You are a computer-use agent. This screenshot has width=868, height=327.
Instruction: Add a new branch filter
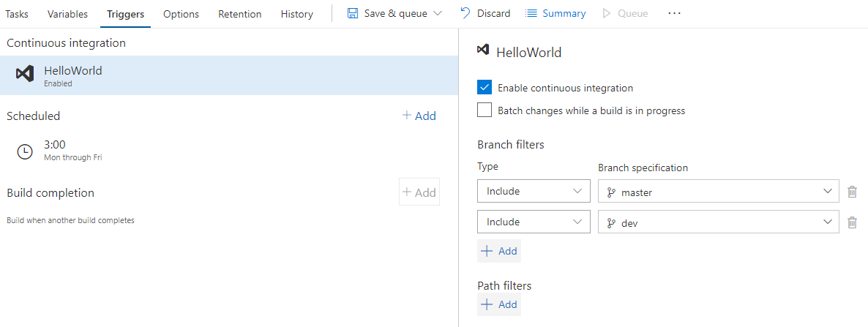click(499, 251)
